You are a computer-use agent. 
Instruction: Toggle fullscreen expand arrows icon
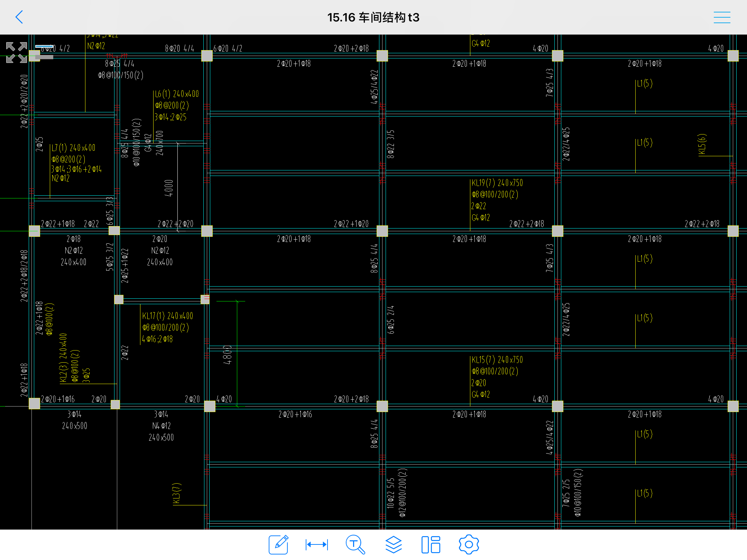pyautogui.click(x=17, y=52)
